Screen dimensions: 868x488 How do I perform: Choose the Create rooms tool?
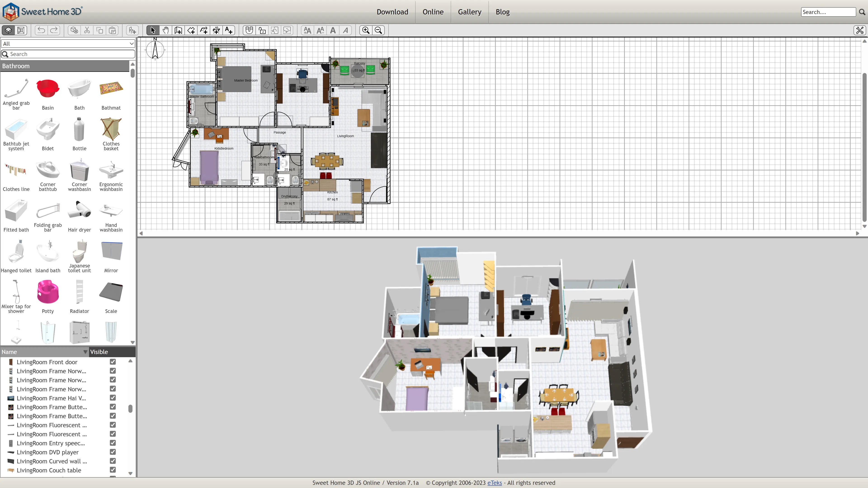[191, 30]
